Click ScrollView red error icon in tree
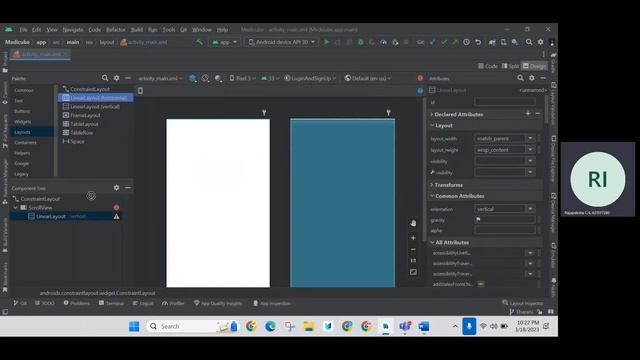Viewport: 640px width, 360px height. 116,208
